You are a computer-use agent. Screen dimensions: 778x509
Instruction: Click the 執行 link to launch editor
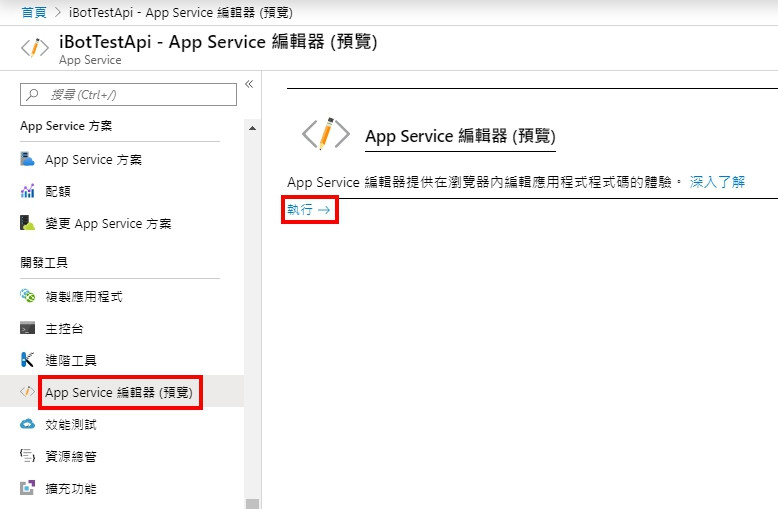(x=309, y=209)
